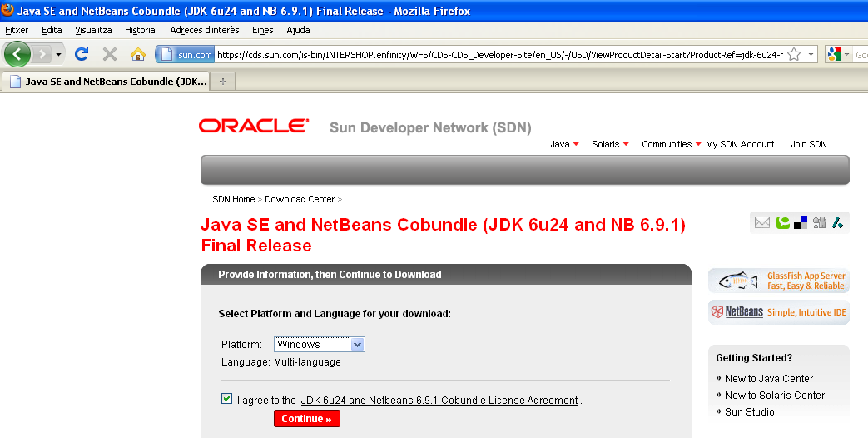Click the sun.com site identity button
The image size is (868, 438).
point(186,54)
